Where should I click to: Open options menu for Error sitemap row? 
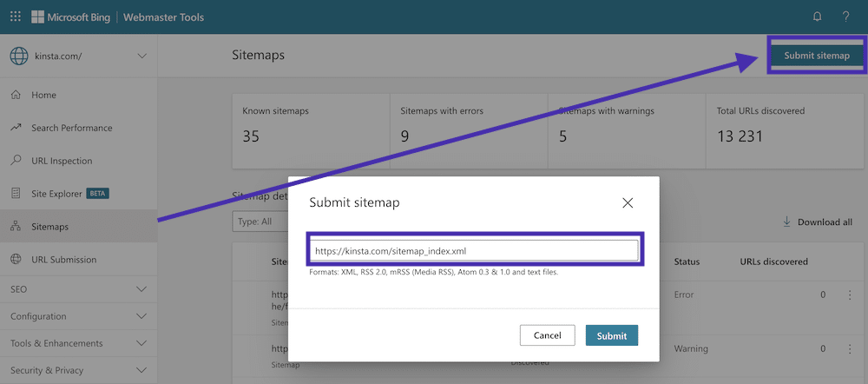click(x=850, y=295)
